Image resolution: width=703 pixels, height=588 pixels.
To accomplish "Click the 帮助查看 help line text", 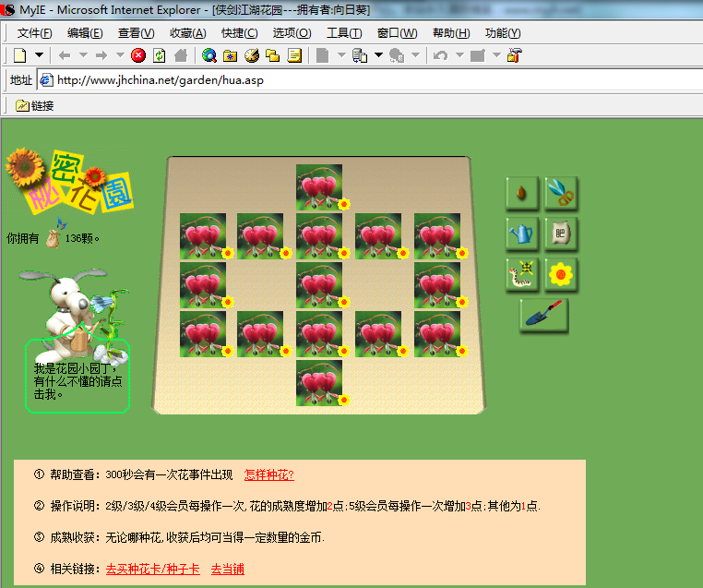I will [x=133, y=475].
